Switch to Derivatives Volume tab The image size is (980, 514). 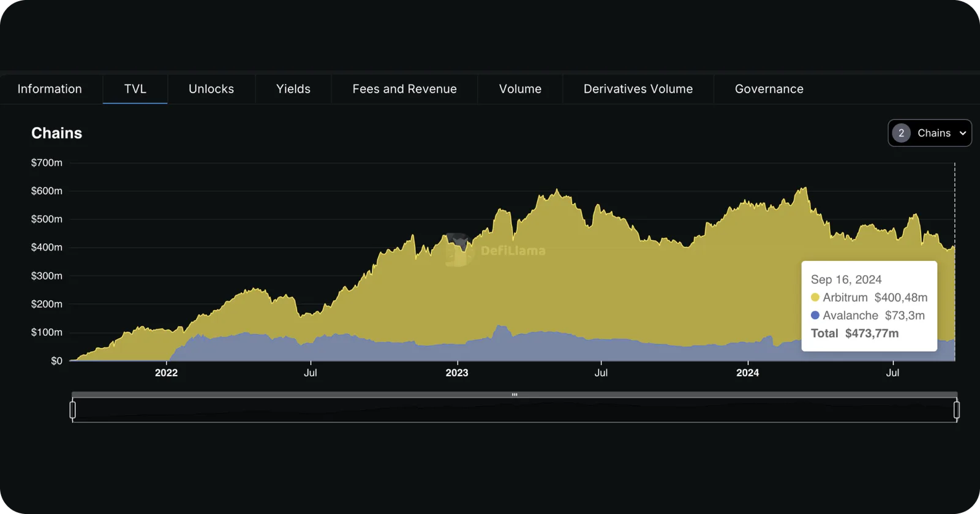tap(638, 89)
